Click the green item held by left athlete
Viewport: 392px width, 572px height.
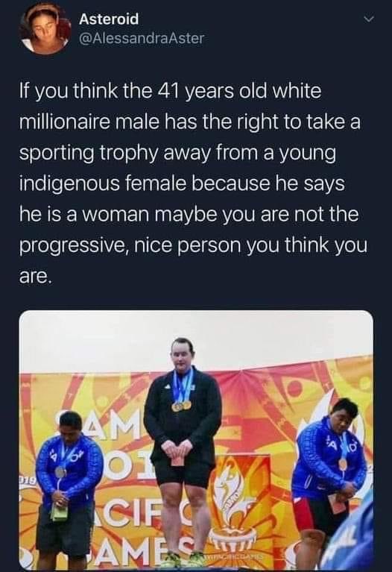click(x=59, y=512)
